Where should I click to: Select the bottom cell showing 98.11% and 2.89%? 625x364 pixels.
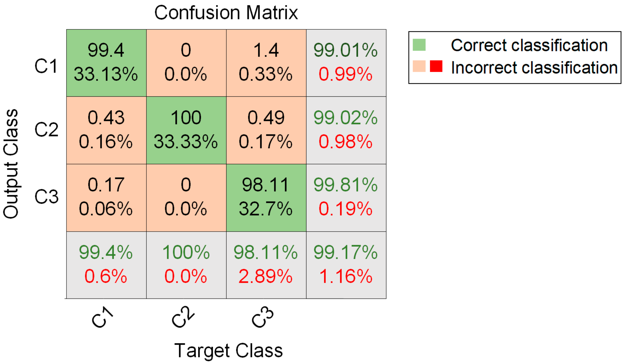tap(266, 265)
